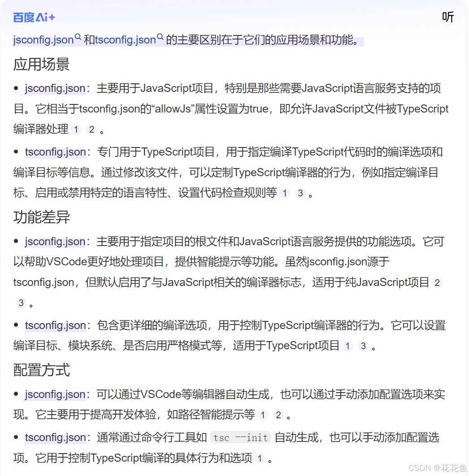The width and height of the screenshot is (469, 476).
Task: Click search icon beside intro jsconfig.json link
Action: [x=78, y=37]
